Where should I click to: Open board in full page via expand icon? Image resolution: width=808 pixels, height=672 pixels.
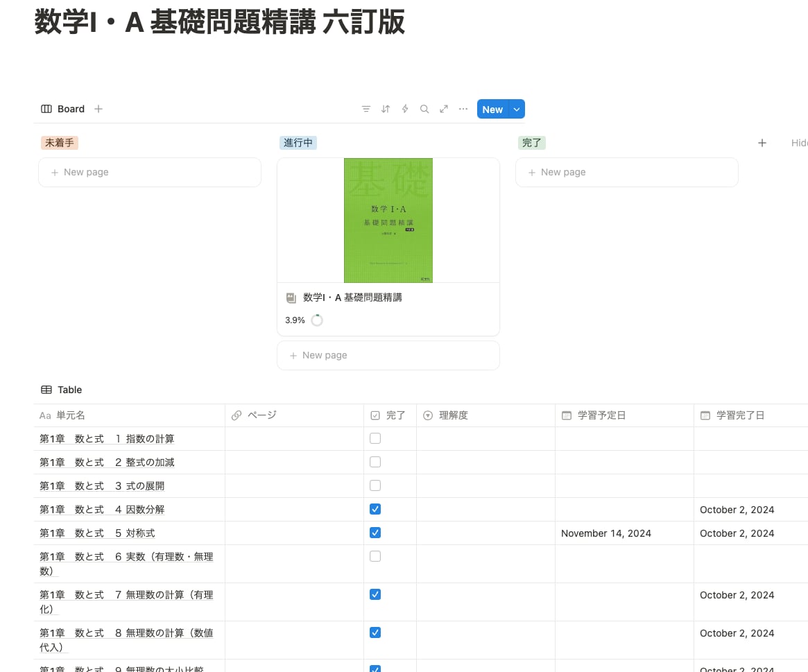(444, 109)
